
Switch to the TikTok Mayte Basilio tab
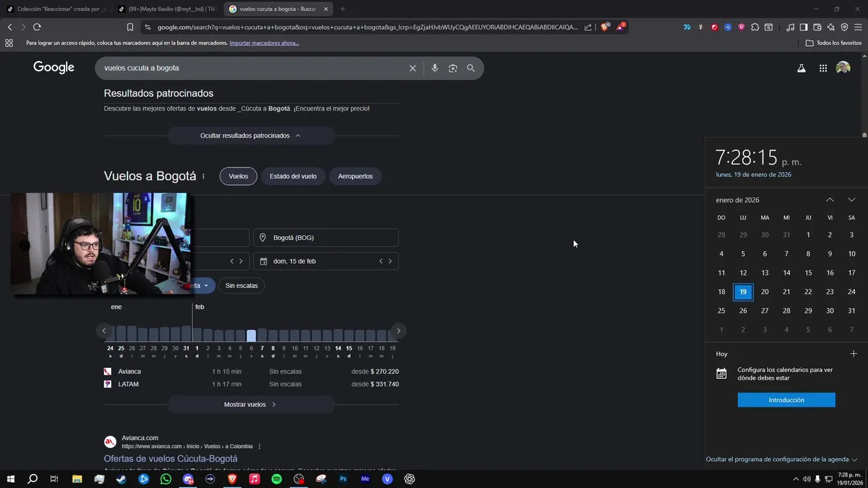click(x=167, y=9)
